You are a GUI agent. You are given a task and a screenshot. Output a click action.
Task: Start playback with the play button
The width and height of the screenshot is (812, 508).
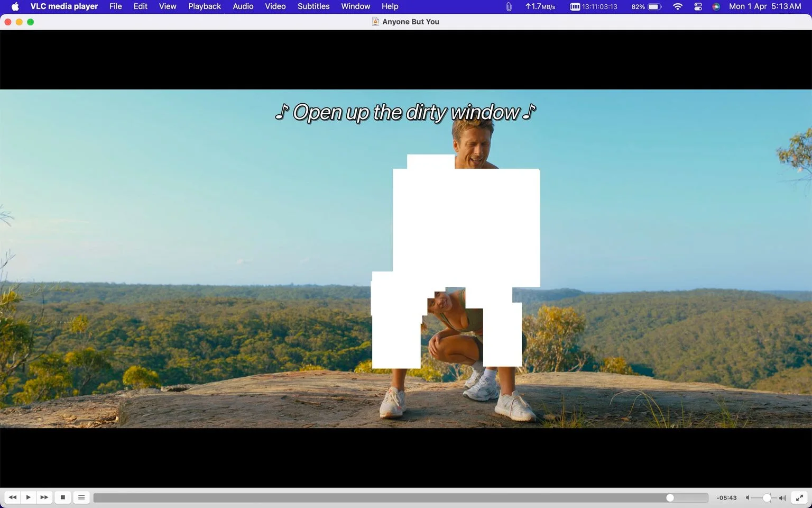[x=28, y=497]
